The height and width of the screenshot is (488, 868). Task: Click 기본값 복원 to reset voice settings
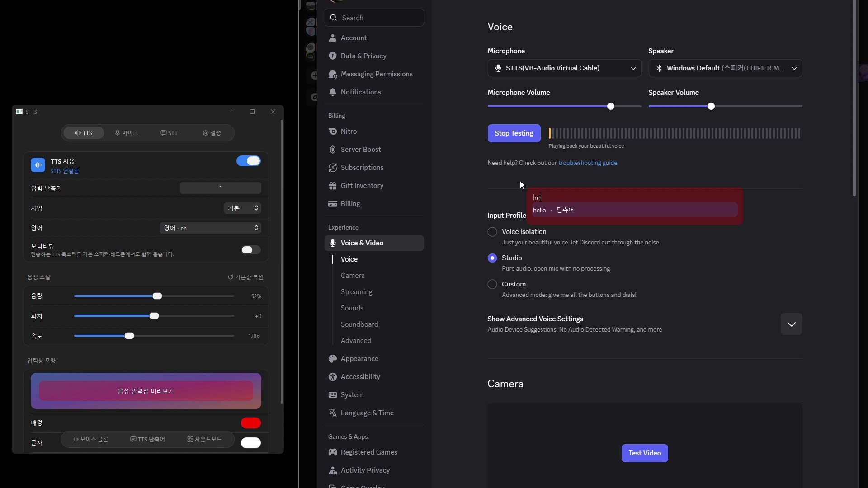point(245,277)
